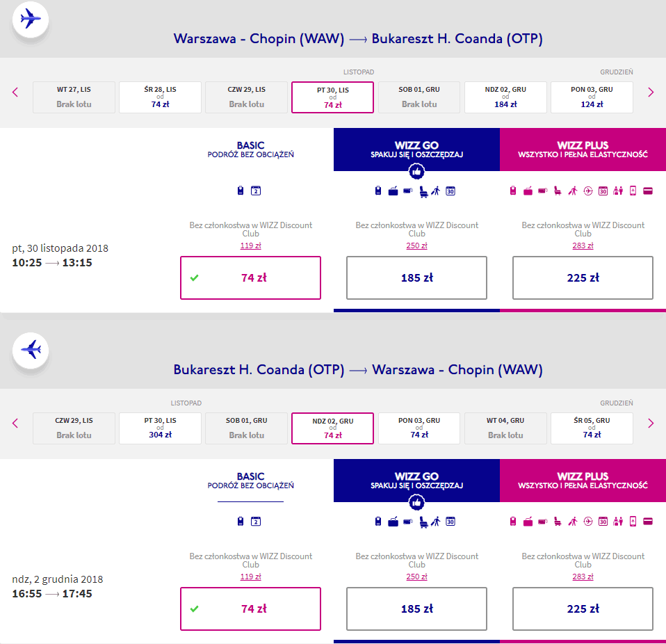Show later dates for the Warszawa to Bukareszt flight
Viewport: 666px width, 644px height.
click(x=651, y=92)
